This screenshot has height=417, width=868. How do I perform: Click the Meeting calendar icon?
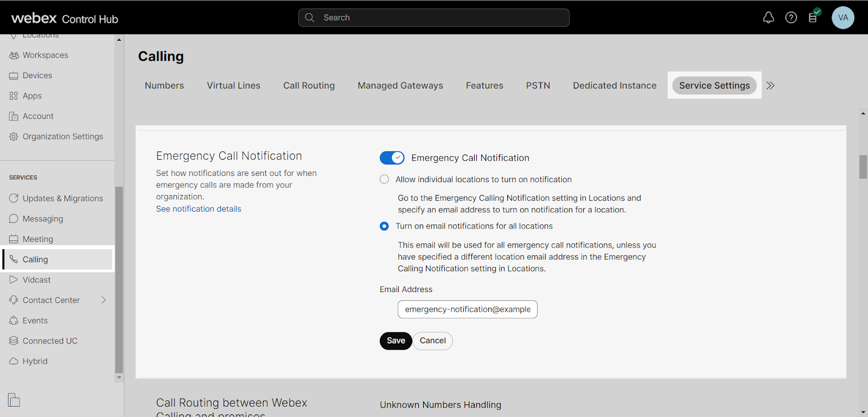(x=14, y=239)
